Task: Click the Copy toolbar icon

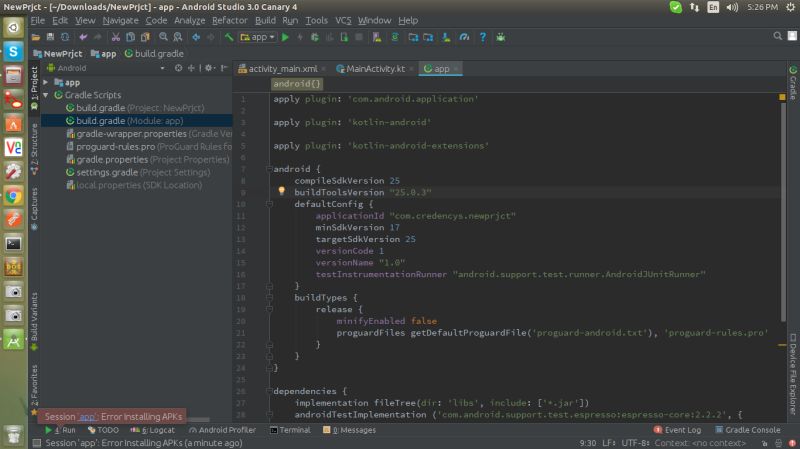Action: 131,37
